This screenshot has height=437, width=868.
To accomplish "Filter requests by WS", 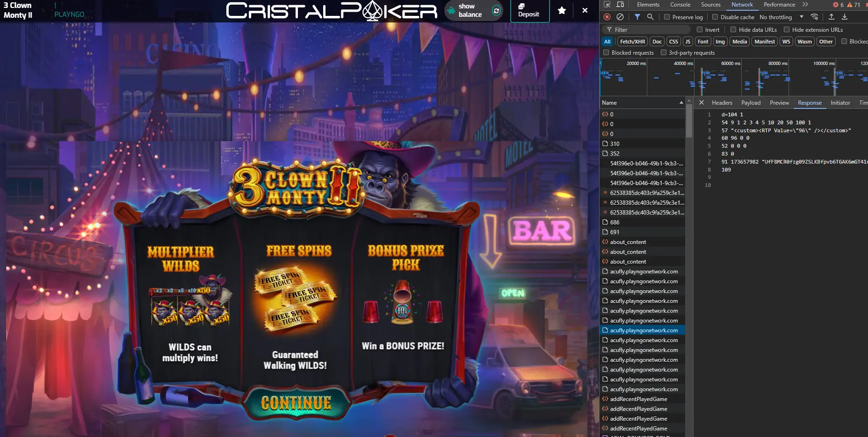I will coord(786,41).
